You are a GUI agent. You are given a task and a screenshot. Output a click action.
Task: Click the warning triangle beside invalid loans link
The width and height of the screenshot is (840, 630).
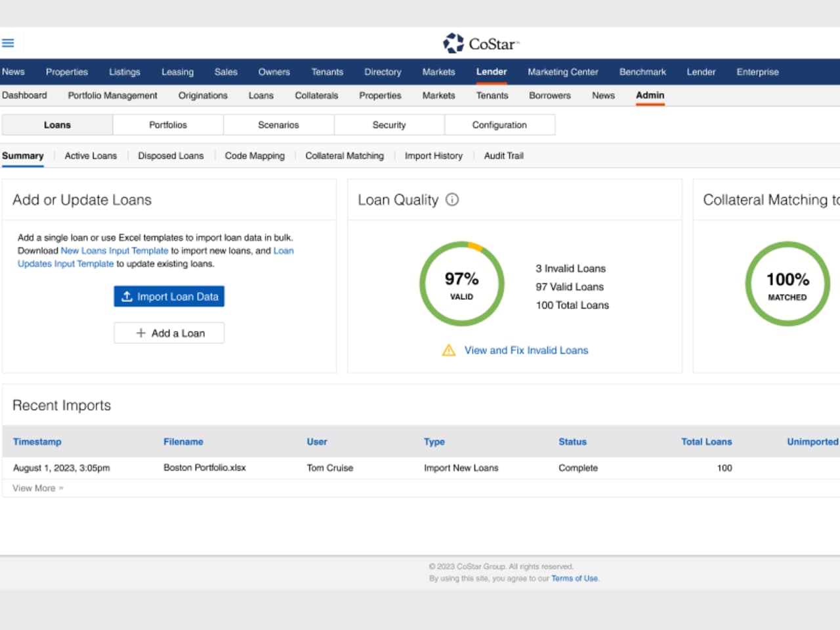(x=449, y=350)
